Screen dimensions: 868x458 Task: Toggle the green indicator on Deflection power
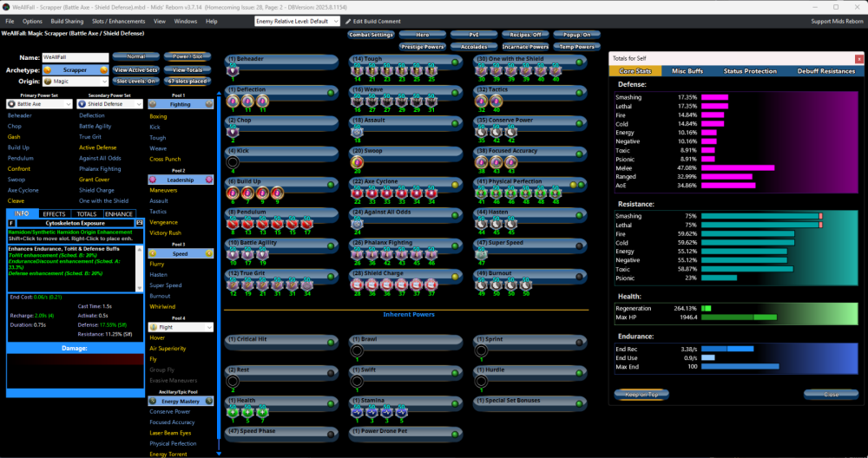point(331,89)
